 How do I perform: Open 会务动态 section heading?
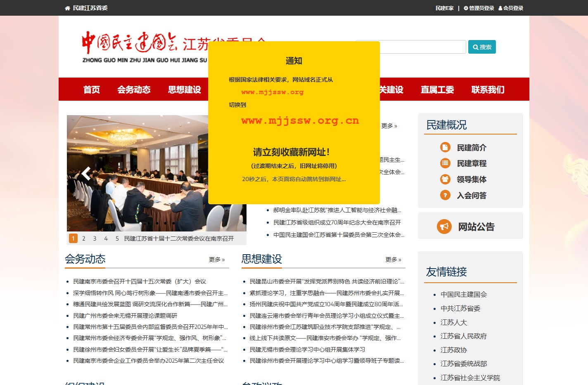coord(85,259)
